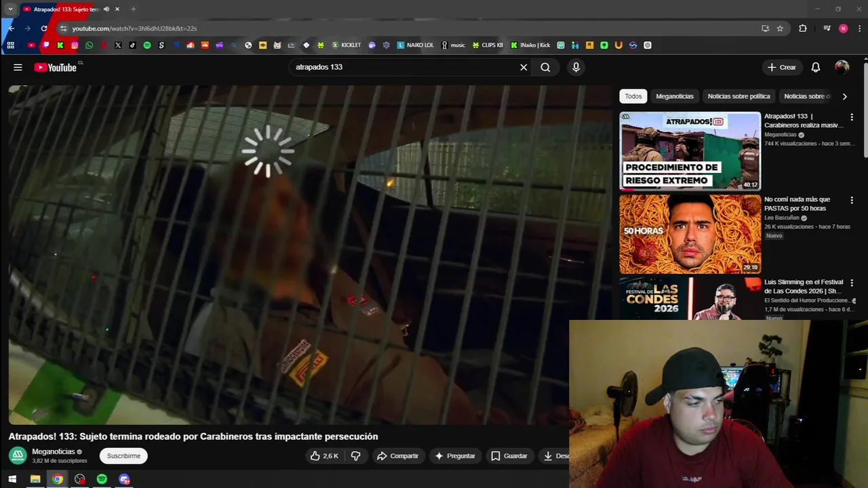Open the YouTube bookmark icon

click(31, 45)
